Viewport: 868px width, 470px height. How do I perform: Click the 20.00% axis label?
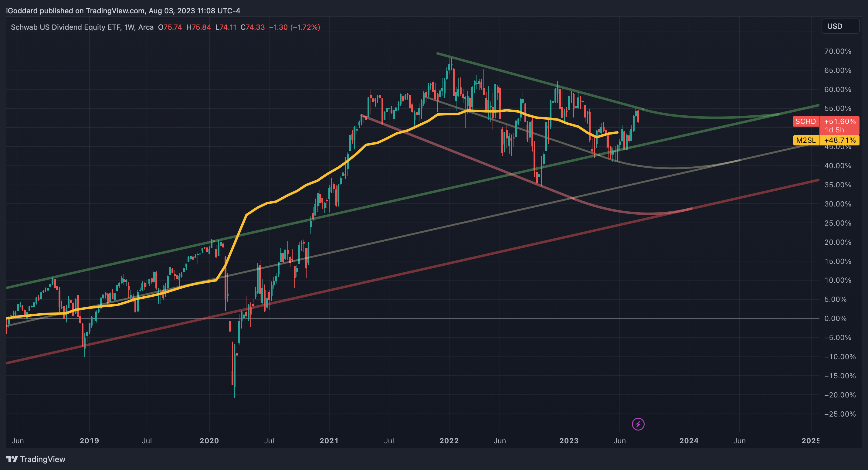pyautogui.click(x=838, y=242)
